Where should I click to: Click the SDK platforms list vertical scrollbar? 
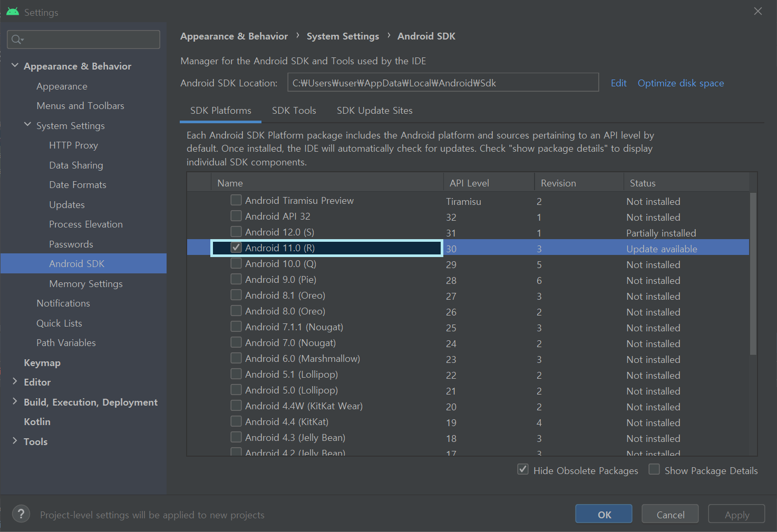pos(753,274)
